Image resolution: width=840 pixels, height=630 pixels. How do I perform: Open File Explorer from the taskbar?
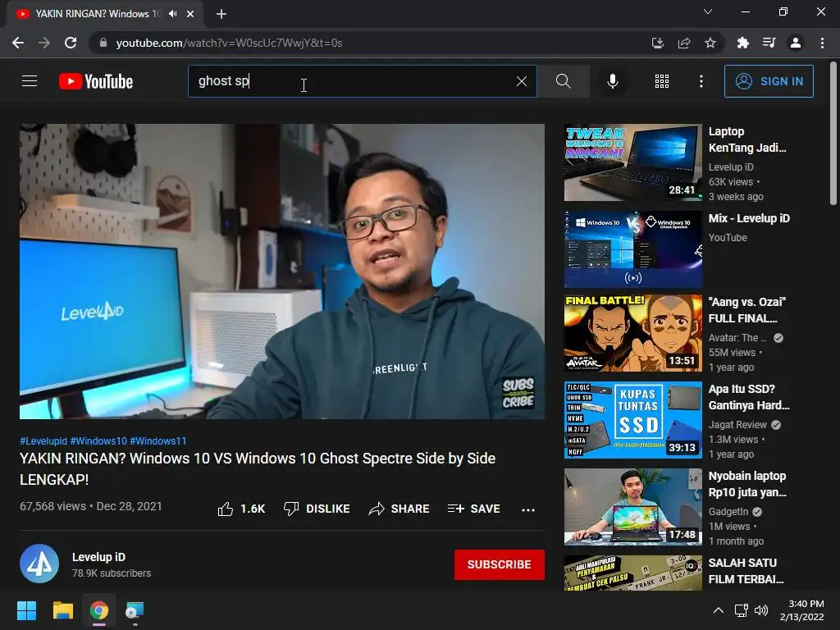[x=62, y=610]
